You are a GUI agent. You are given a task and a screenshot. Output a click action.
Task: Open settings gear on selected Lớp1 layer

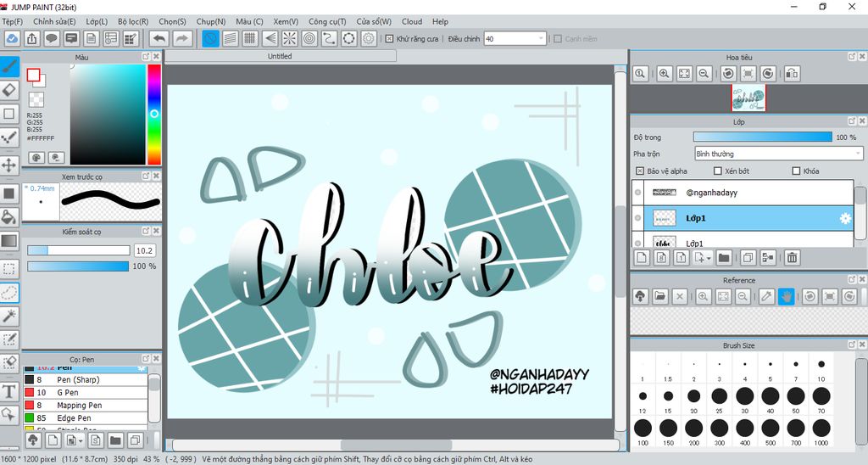[845, 218]
